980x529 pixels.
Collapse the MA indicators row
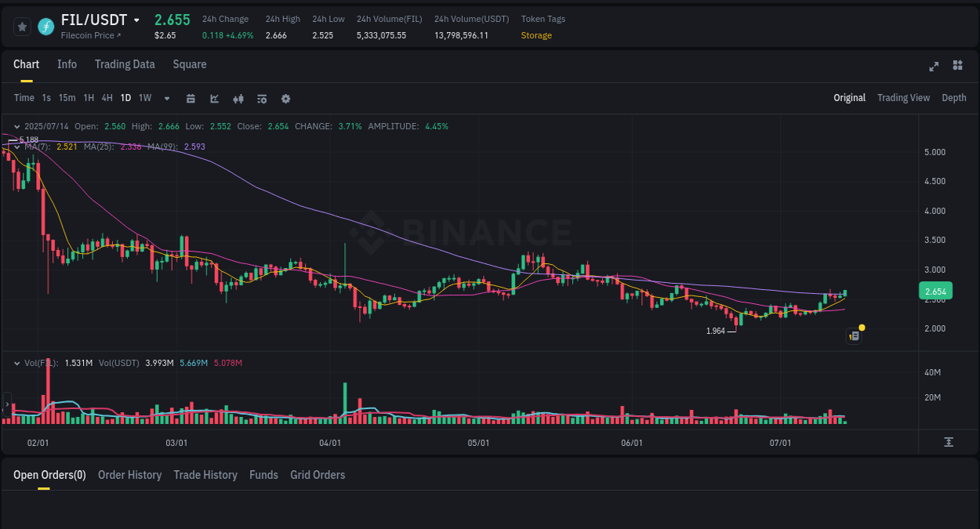pos(16,146)
